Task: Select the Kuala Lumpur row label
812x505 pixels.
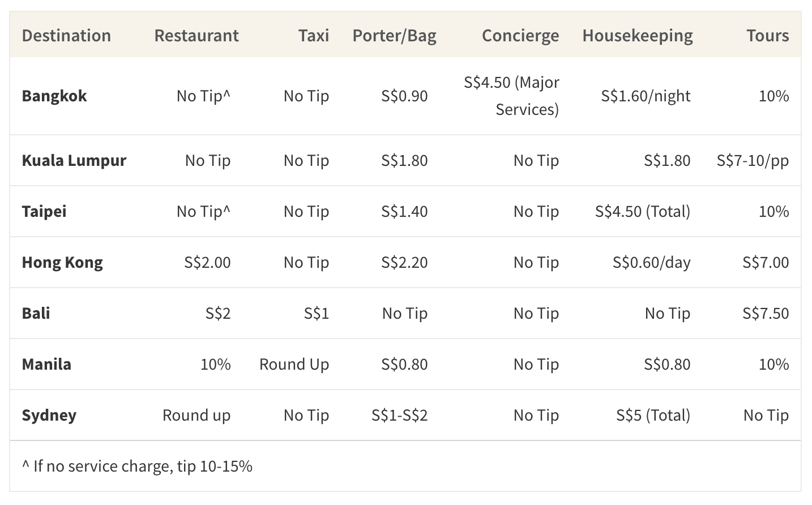Action: [74, 160]
